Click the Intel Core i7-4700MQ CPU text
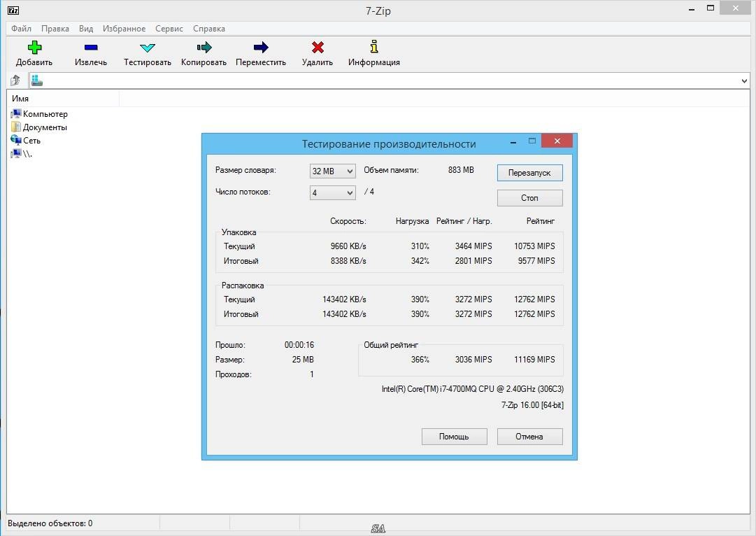The height and width of the screenshot is (536, 756). tap(473, 389)
